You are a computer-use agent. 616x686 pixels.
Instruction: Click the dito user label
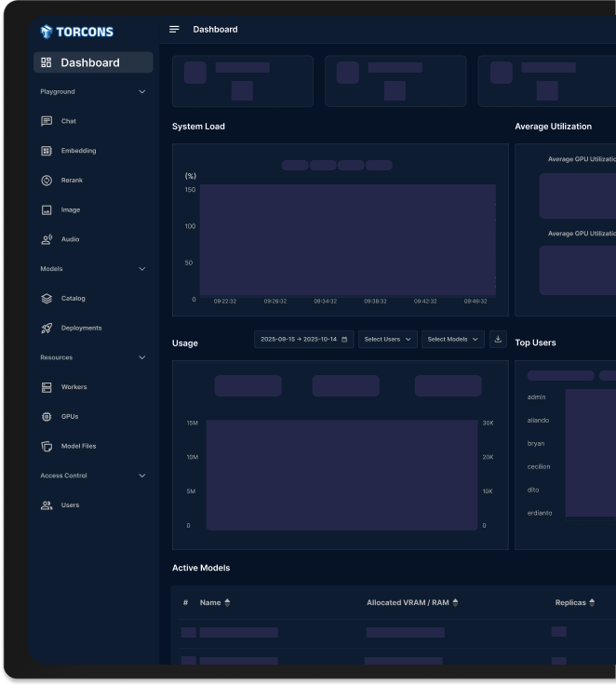533,490
